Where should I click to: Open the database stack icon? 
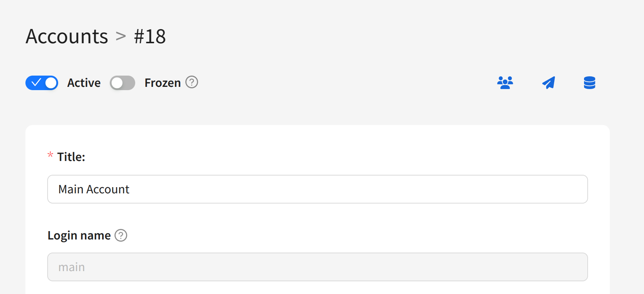point(589,83)
